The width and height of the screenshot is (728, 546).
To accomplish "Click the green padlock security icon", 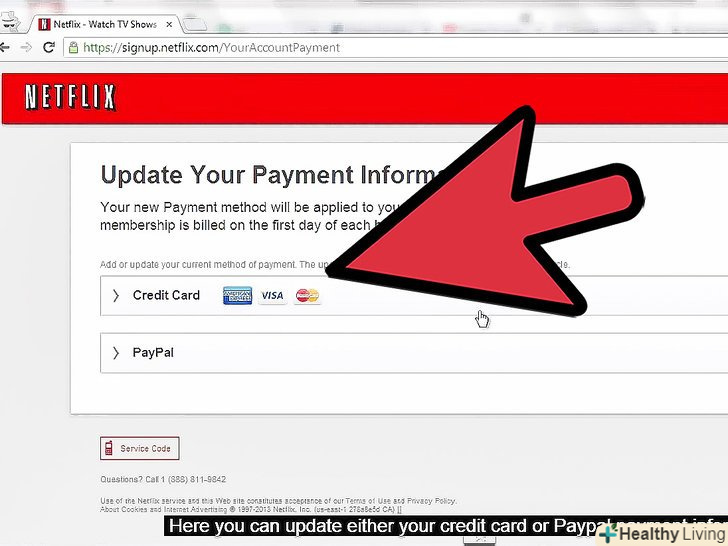I will pyautogui.click(x=73, y=47).
